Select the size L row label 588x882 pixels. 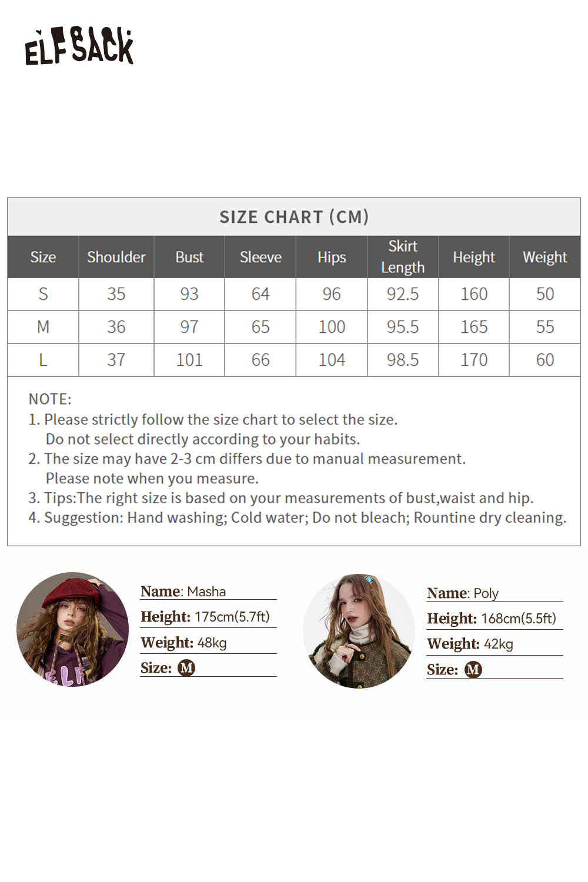click(43, 360)
